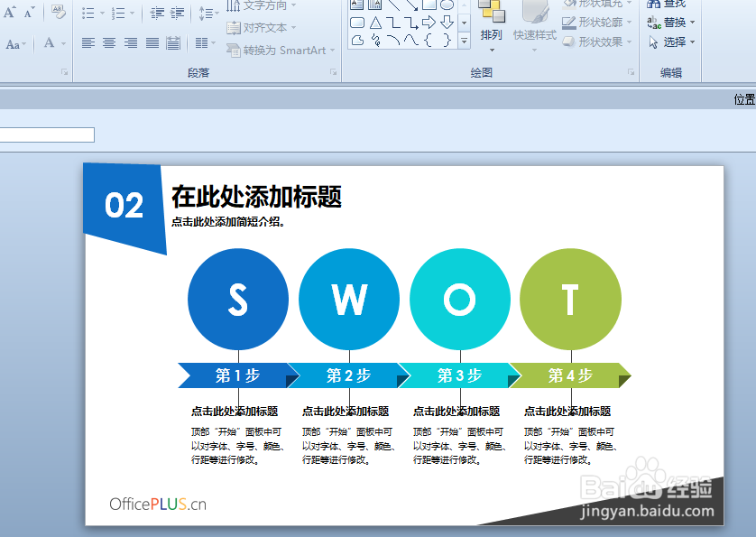Select the blue S circle on the slide
Image resolution: width=756 pixels, height=537 pixels.
(237, 299)
